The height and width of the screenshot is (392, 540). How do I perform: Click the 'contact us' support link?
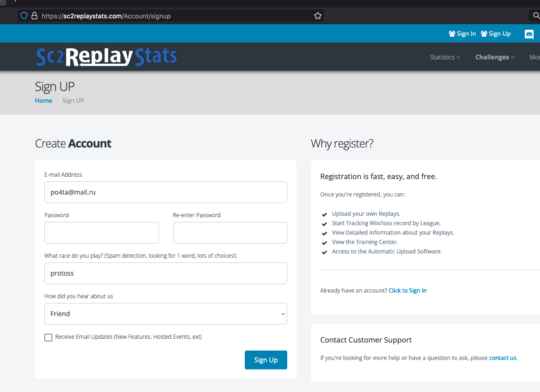click(x=502, y=358)
